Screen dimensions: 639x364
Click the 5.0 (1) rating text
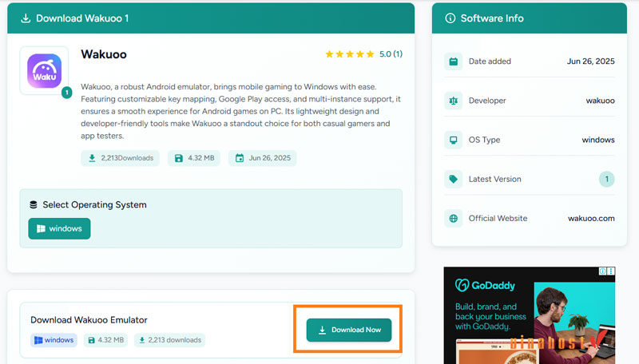click(x=391, y=54)
